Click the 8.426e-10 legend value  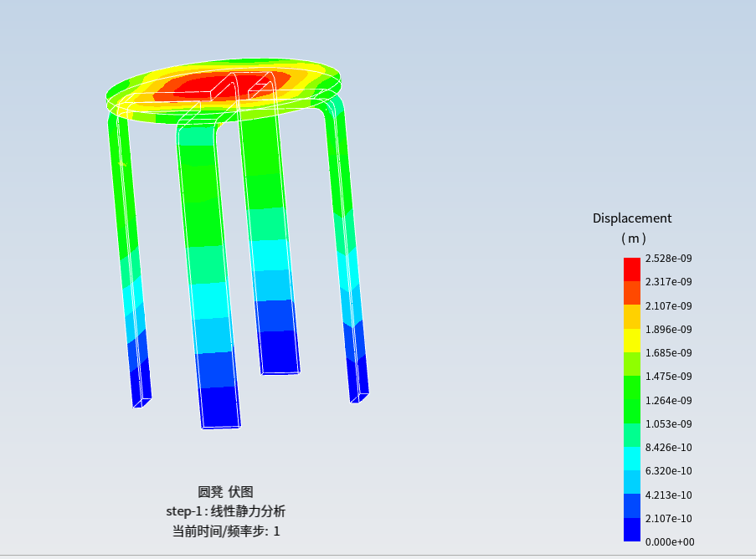tap(668, 447)
